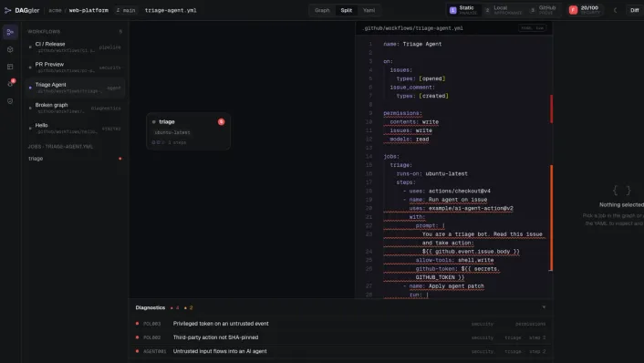Click the editor file path .github/workflows/triage-agent.yml
The width and height of the screenshot is (644, 363).
[412, 28]
